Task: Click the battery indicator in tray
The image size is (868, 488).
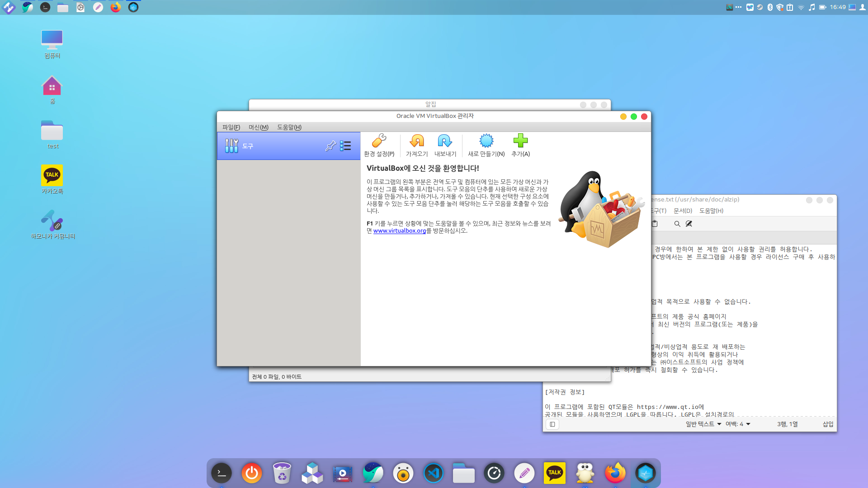Action: (x=822, y=7)
